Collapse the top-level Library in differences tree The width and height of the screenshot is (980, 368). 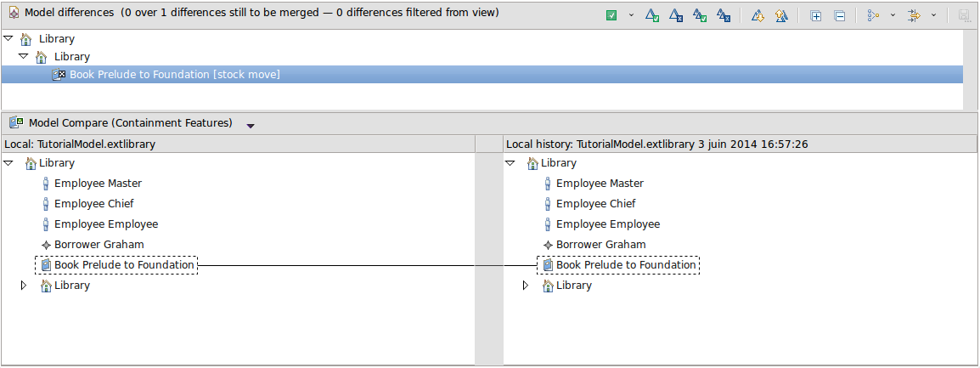pyautogui.click(x=8, y=38)
